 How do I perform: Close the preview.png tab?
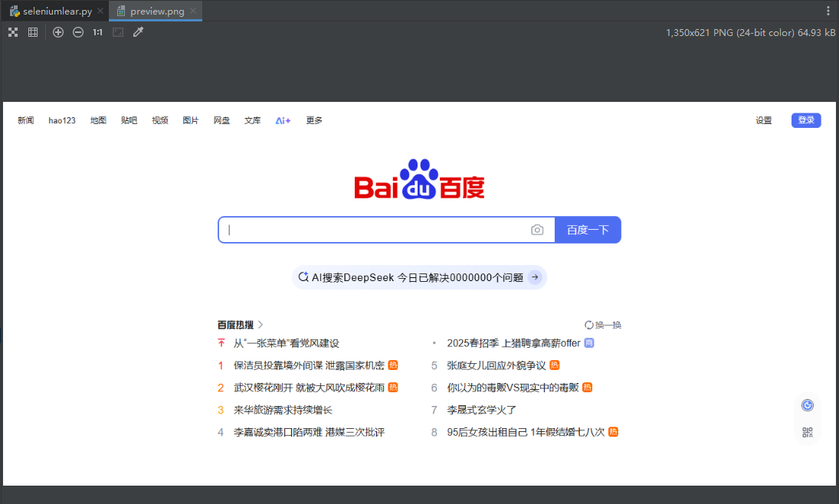pyautogui.click(x=193, y=11)
